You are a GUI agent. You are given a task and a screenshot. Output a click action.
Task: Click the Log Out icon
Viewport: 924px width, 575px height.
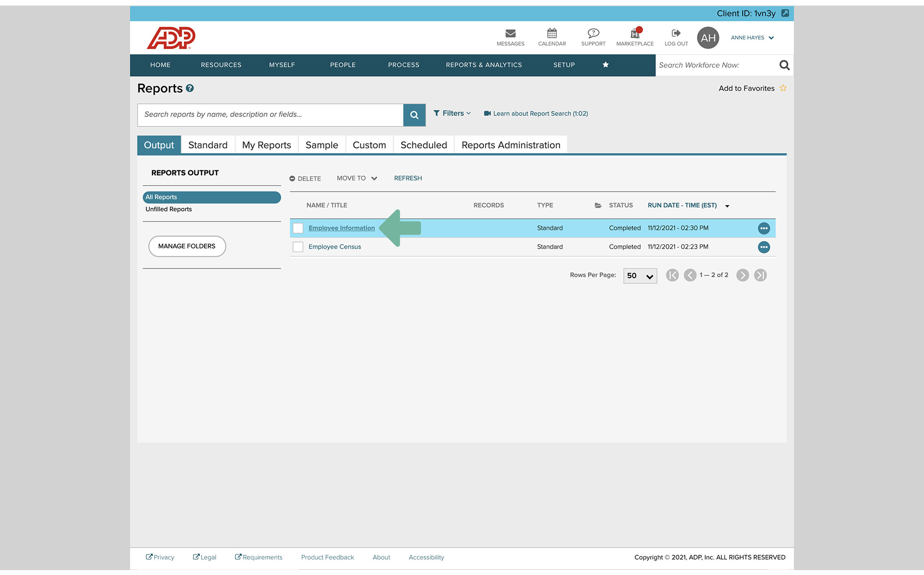(x=676, y=33)
